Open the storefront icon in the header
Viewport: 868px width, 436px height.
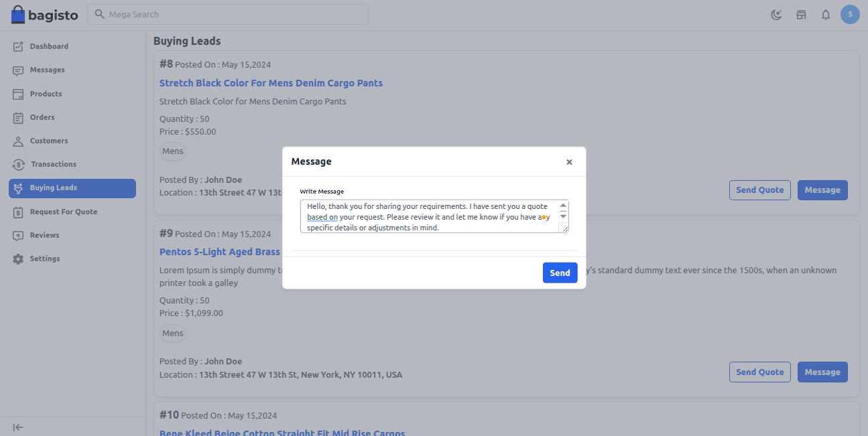[801, 14]
